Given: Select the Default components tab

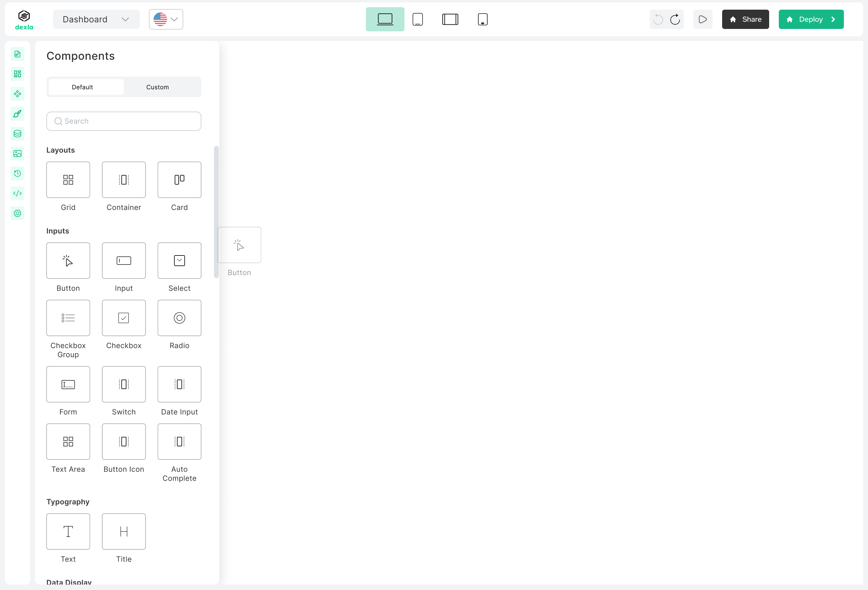Looking at the screenshot, I should (x=86, y=87).
